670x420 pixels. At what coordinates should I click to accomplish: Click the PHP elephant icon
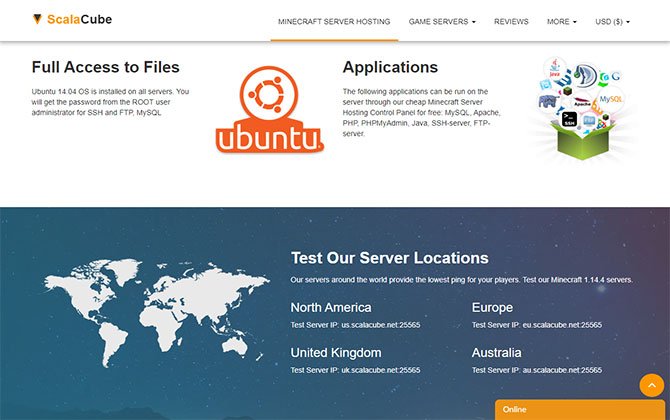(548, 102)
